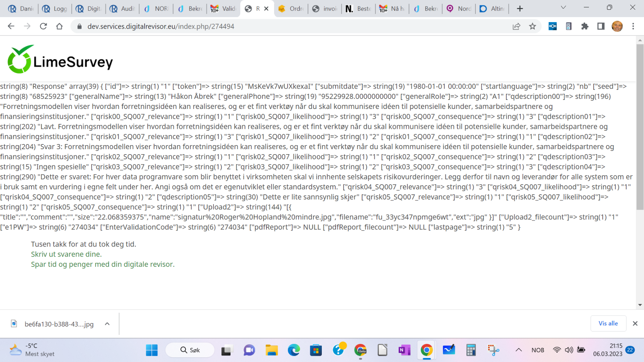Close the active R tab

(266, 8)
